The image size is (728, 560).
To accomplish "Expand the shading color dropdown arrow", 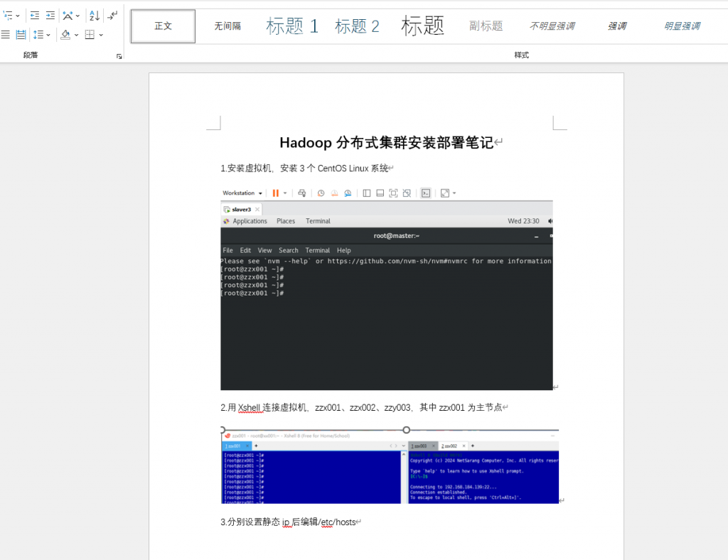I will [x=76, y=34].
